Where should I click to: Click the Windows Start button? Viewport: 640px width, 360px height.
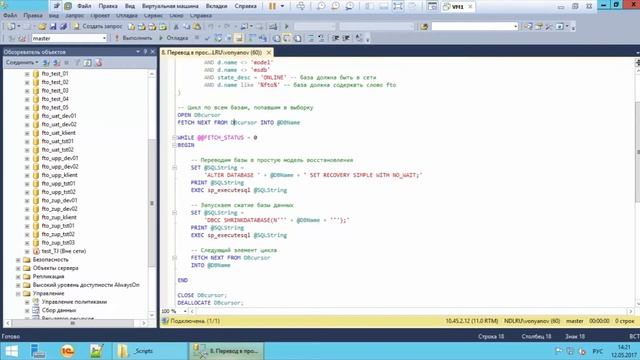click(11, 351)
